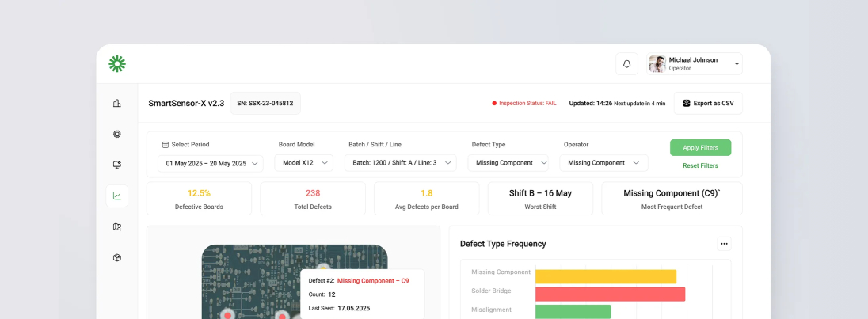868x319 pixels.
Task: Open the bar chart sidebar icon
Action: [117, 103]
